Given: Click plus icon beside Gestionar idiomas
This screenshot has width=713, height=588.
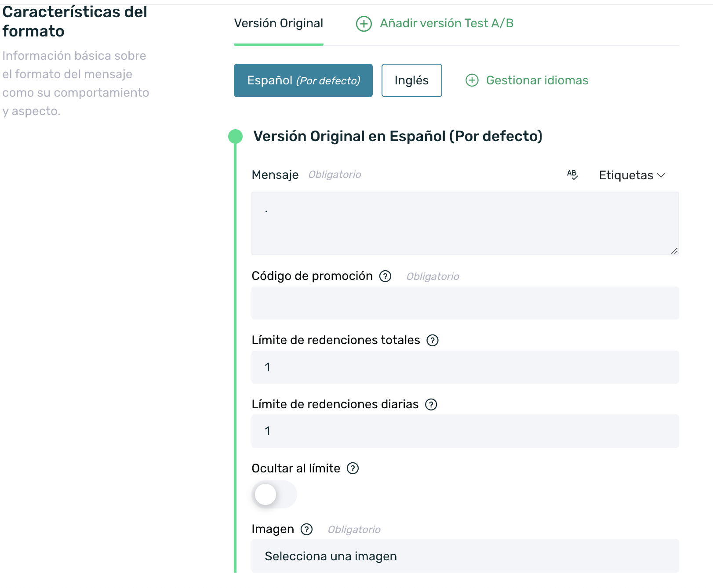Looking at the screenshot, I should pos(472,80).
